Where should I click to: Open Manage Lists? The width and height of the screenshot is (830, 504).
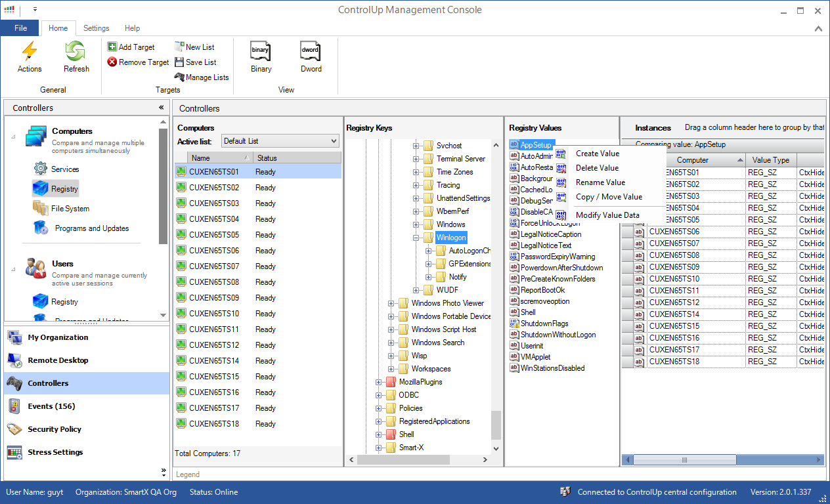(202, 77)
